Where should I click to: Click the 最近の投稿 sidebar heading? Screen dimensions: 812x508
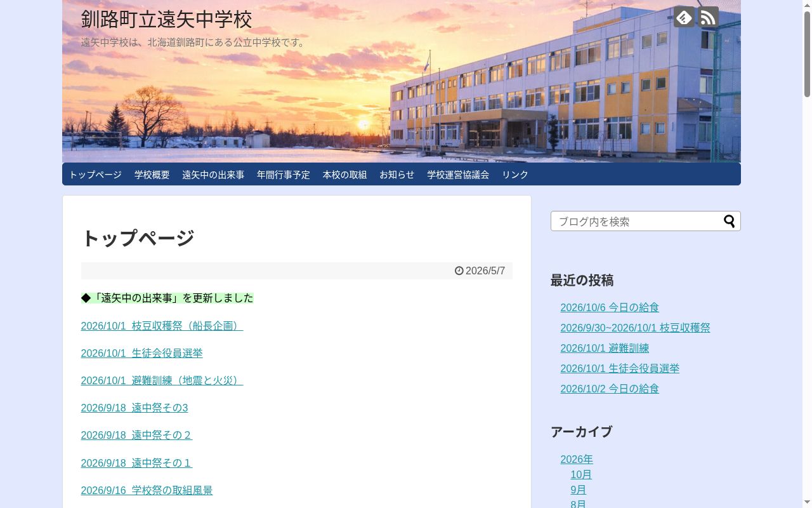pos(582,280)
